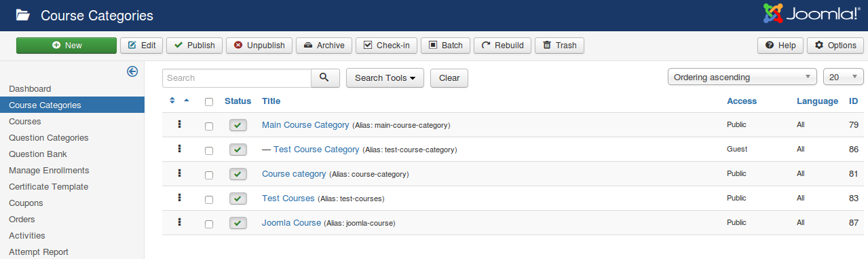This screenshot has width=868, height=259.
Task: Click the Clear button
Action: [x=449, y=78]
